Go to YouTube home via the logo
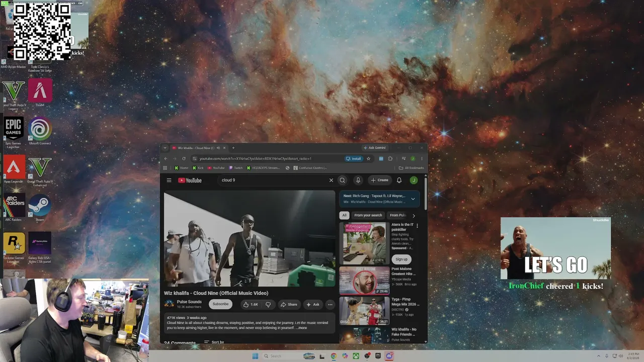Screen dimensions: 644x362 (x=190, y=180)
